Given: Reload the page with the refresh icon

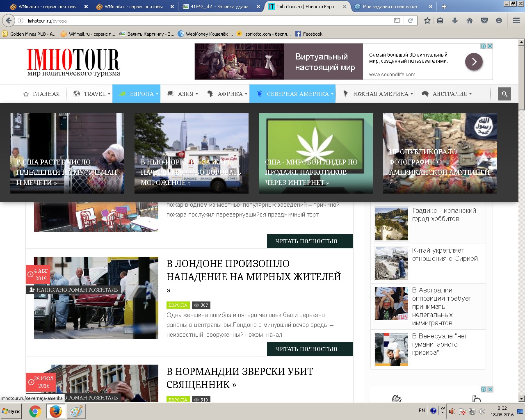Looking at the screenshot, I should point(410,21).
